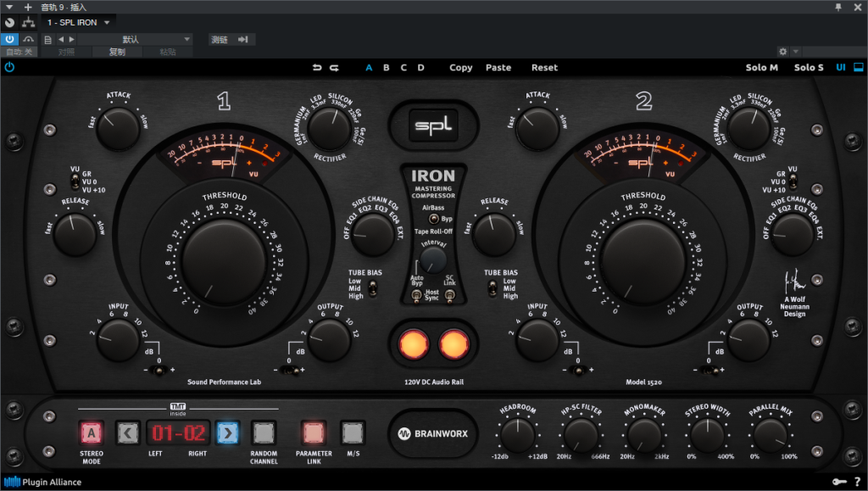Click the SPL logo badge
Image resolution: width=868 pixels, height=491 pixels.
433,126
